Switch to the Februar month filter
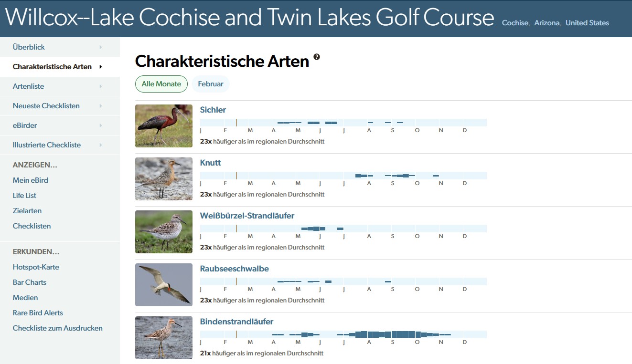 pyautogui.click(x=211, y=83)
